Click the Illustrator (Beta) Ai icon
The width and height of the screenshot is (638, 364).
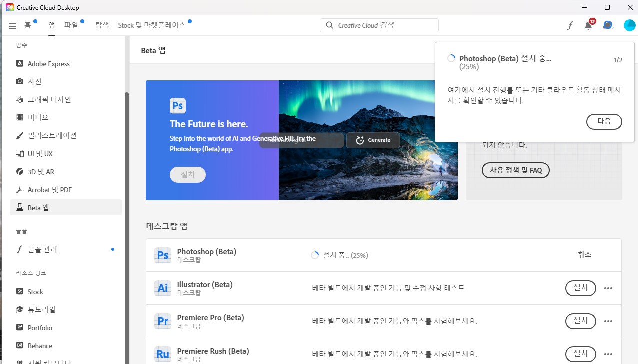(163, 288)
